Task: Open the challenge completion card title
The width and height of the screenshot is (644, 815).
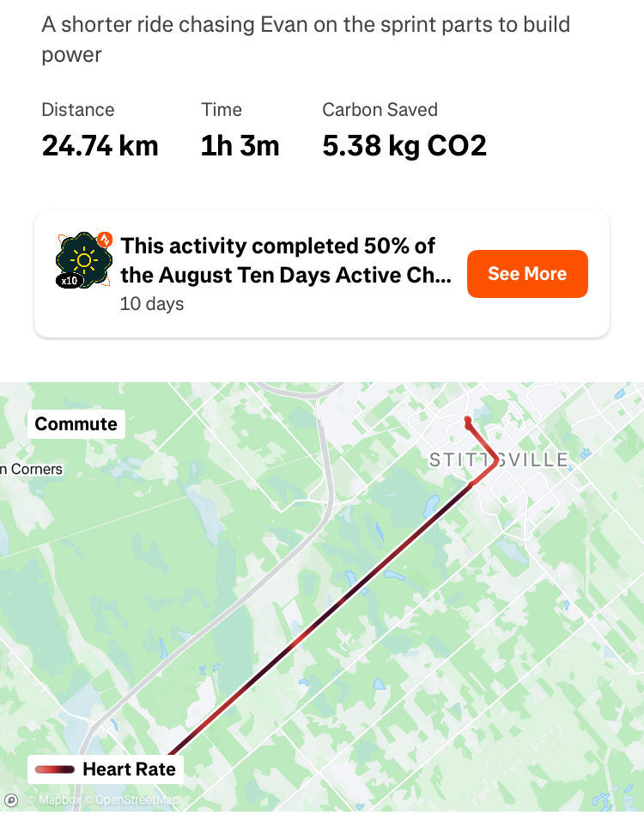Action: coord(286,260)
